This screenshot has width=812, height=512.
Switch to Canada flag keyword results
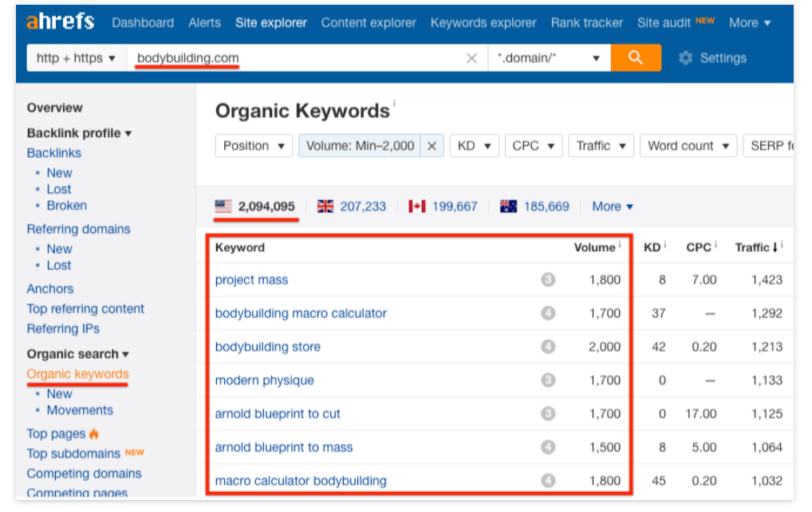pyautogui.click(x=443, y=207)
